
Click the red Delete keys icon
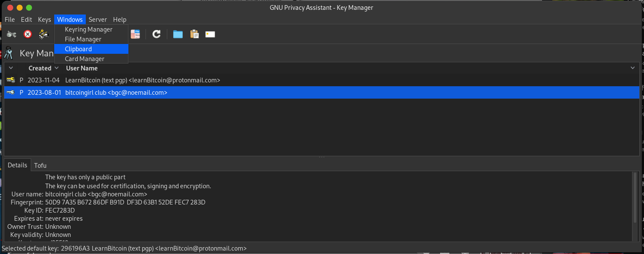pyautogui.click(x=28, y=34)
